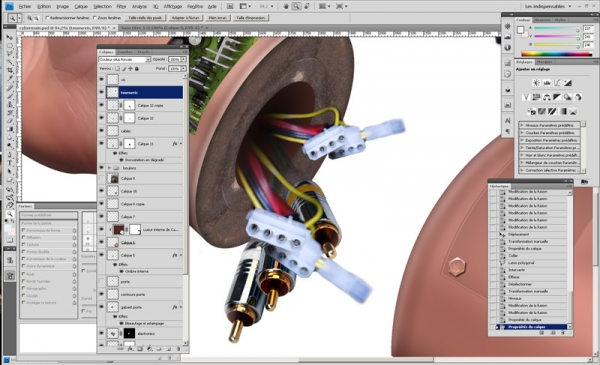This screenshot has height=365, width=600.
Task: Select the Zoom tool in application bar
Action: pyautogui.click(x=296, y=6)
